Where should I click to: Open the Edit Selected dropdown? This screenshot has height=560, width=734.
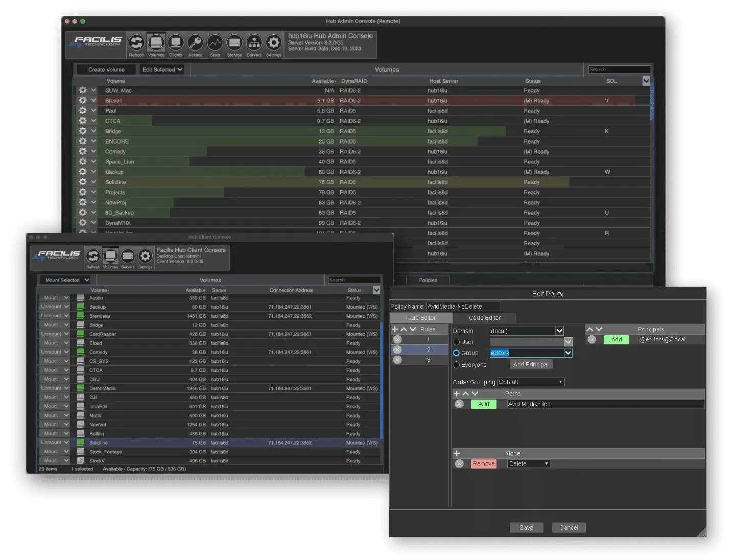(162, 69)
